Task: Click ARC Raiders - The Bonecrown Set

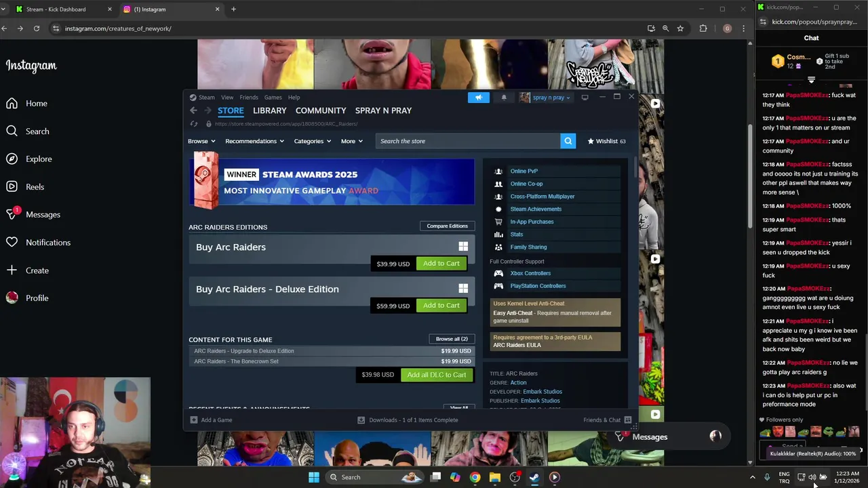Action: (236, 361)
